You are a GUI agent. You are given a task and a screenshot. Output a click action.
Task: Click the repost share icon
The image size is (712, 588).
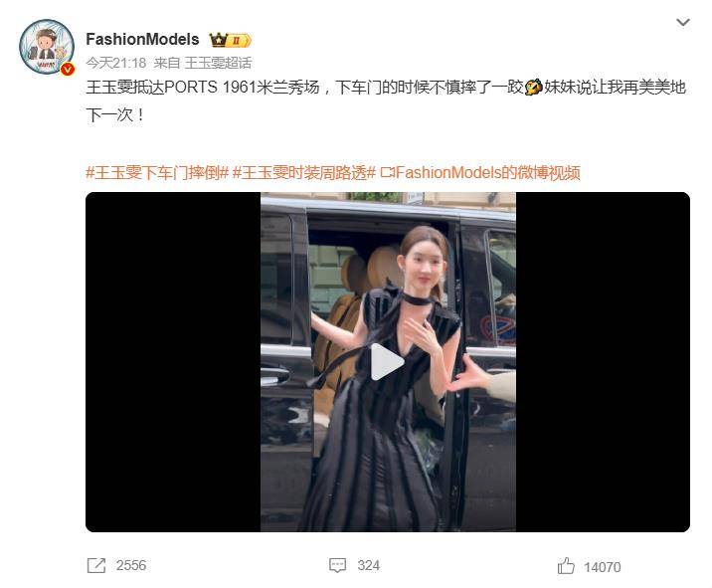click(96, 566)
